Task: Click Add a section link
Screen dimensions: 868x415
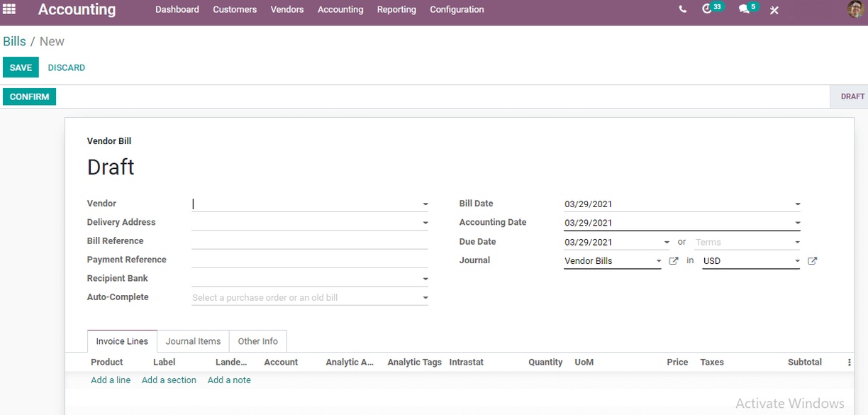Action: coord(169,380)
